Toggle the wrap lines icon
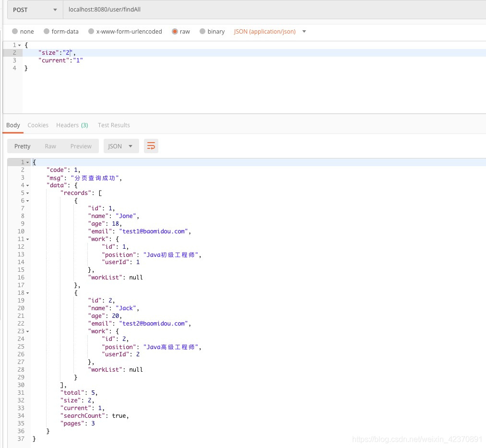The image size is (486, 448). tap(151, 146)
